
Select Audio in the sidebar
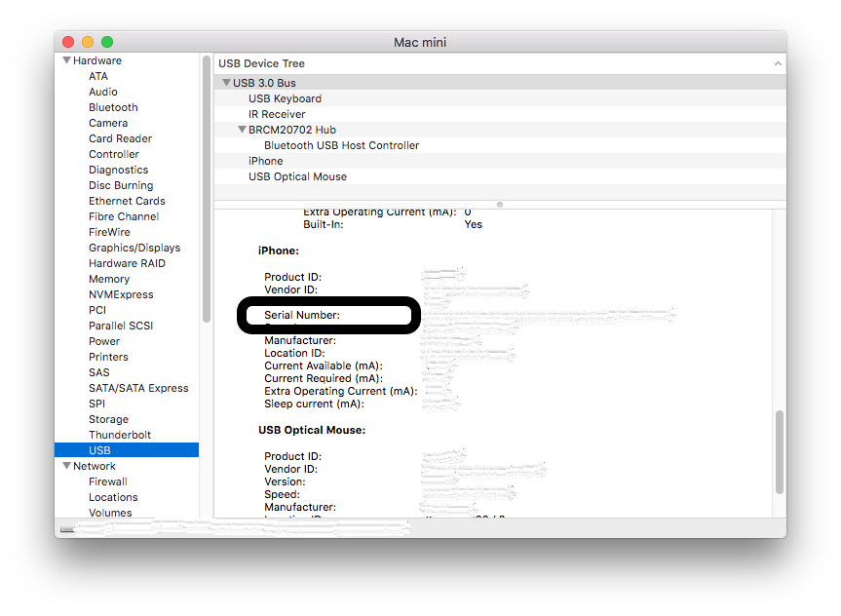point(103,92)
